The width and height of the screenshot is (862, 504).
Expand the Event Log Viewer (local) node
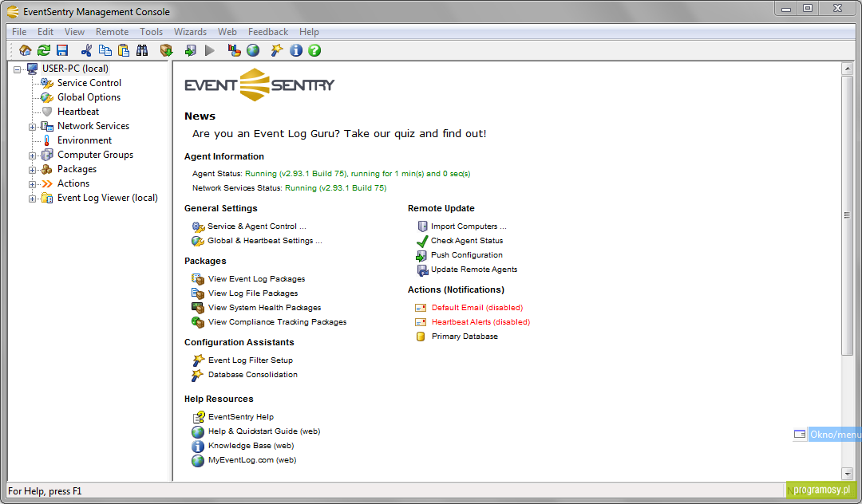click(x=32, y=199)
